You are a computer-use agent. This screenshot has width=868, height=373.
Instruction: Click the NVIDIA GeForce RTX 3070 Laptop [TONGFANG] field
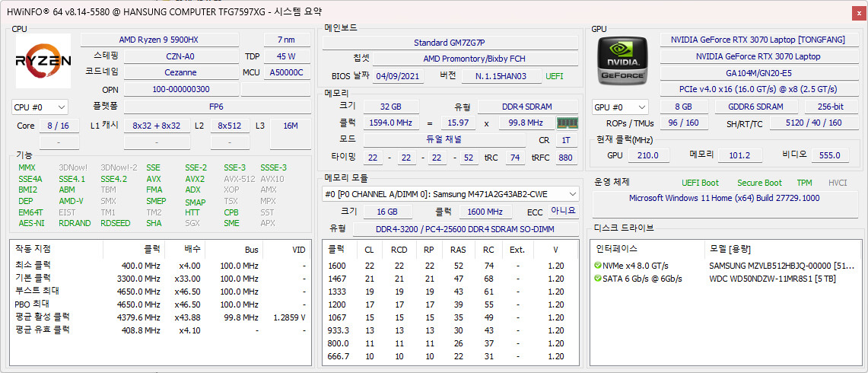point(759,40)
